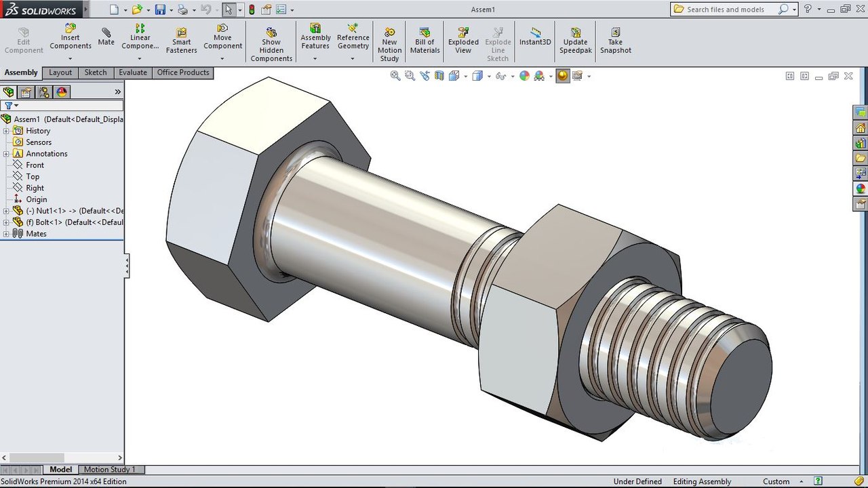Image resolution: width=868 pixels, height=488 pixels.
Task: Create a New Motion Study
Action: pyautogui.click(x=389, y=45)
